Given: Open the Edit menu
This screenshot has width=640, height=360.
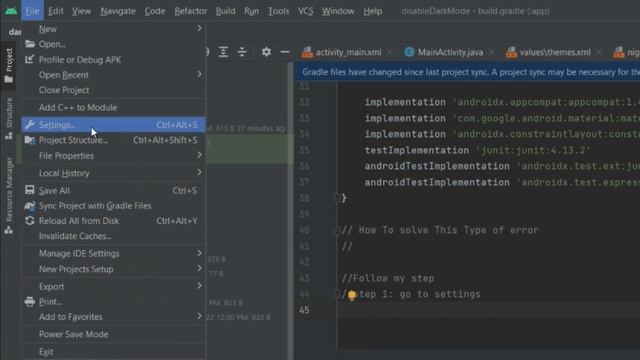Looking at the screenshot, I should click(56, 11).
